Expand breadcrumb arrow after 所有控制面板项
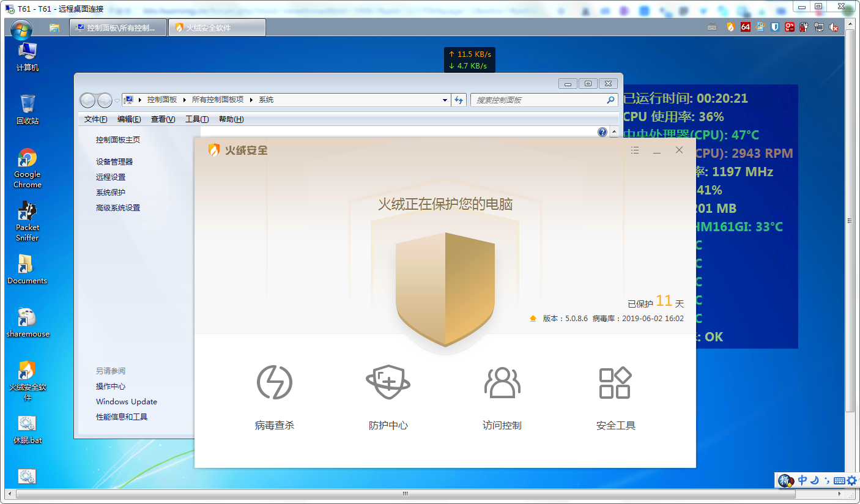Screen dimensions: 860x504 coord(251,100)
